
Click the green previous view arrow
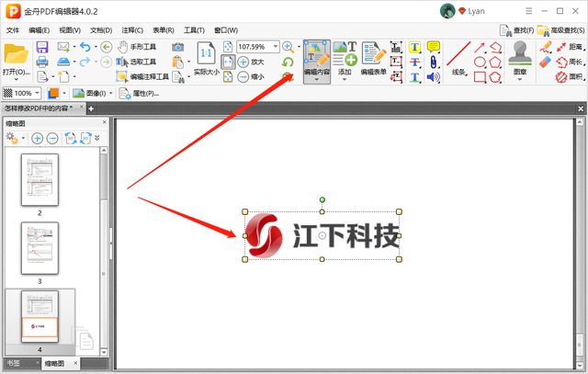point(107,47)
